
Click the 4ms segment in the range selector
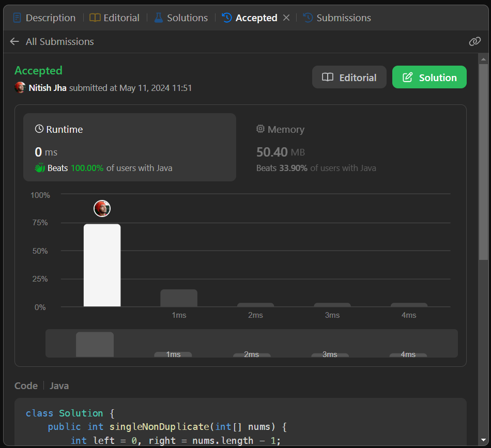[408, 354]
